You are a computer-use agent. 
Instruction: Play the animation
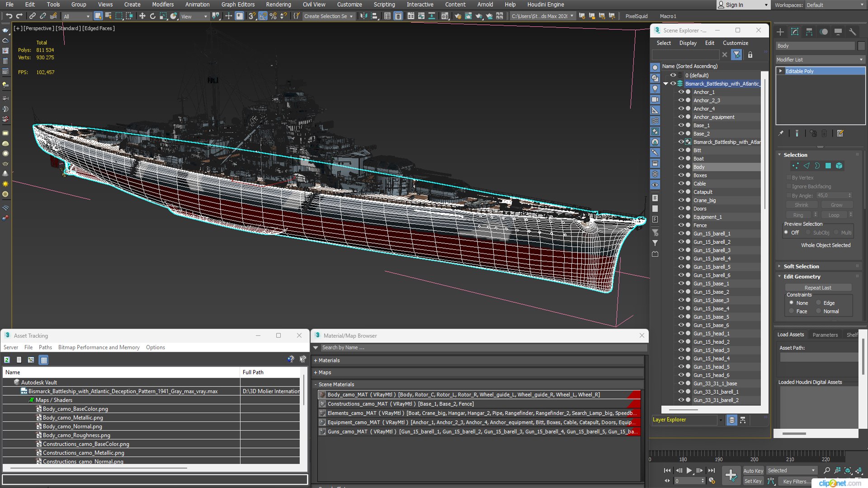689,470
